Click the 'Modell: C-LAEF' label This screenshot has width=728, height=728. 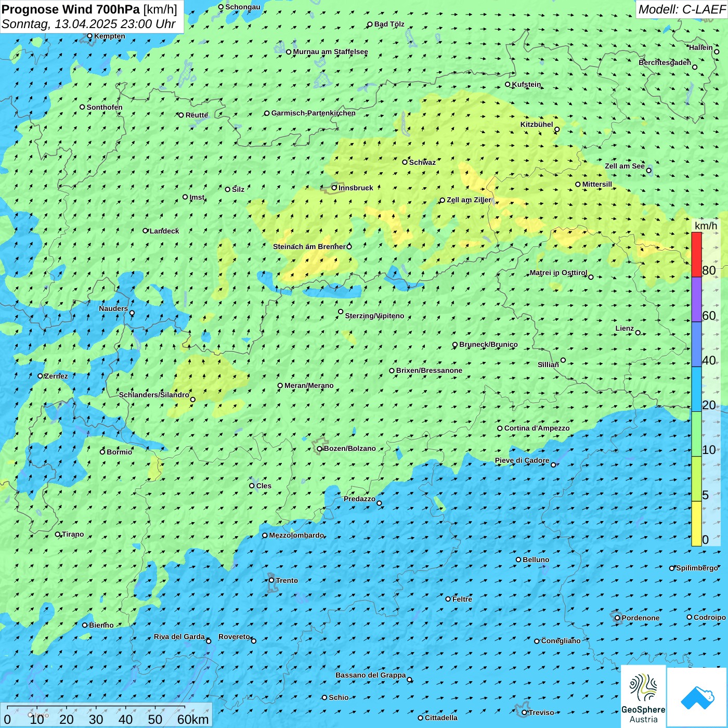point(681,9)
